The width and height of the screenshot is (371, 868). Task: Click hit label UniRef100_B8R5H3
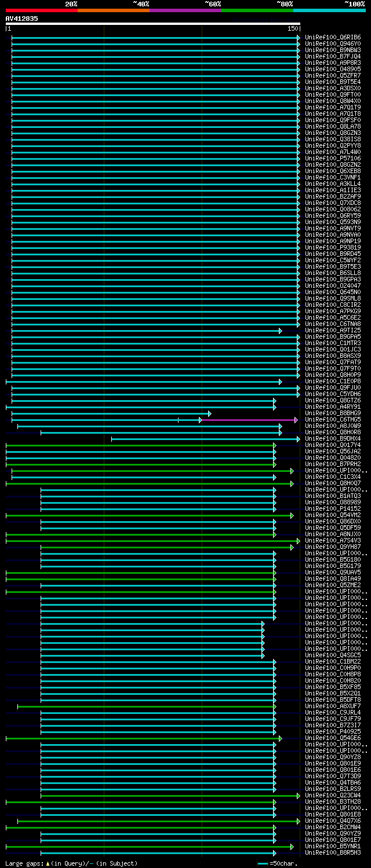pyautogui.click(x=333, y=852)
